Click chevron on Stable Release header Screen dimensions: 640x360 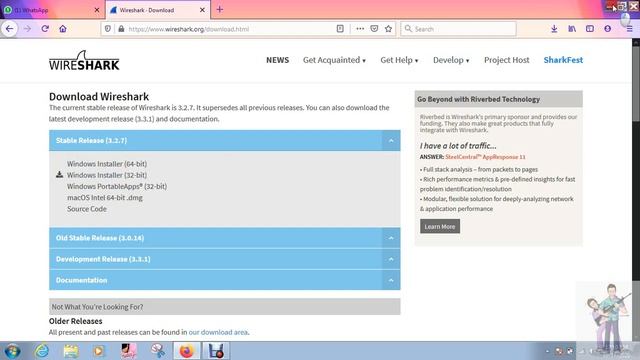click(391, 141)
